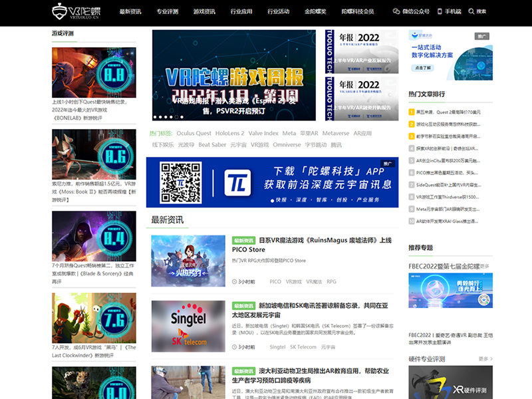Open the Blade & Sorcery review caption
Screen dimensions: 532x399
(x=93, y=273)
